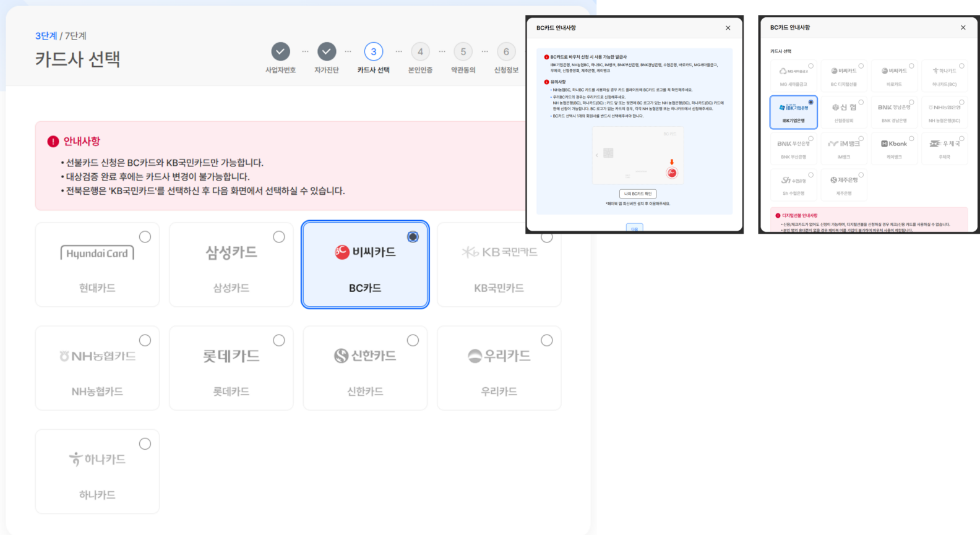Toggle the selected BC카드 radio button
Image resolution: width=980 pixels, height=535 pixels.
(413, 237)
